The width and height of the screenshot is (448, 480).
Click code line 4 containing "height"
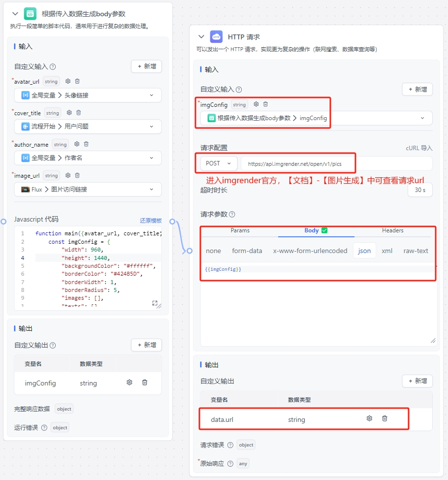coord(98,258)
